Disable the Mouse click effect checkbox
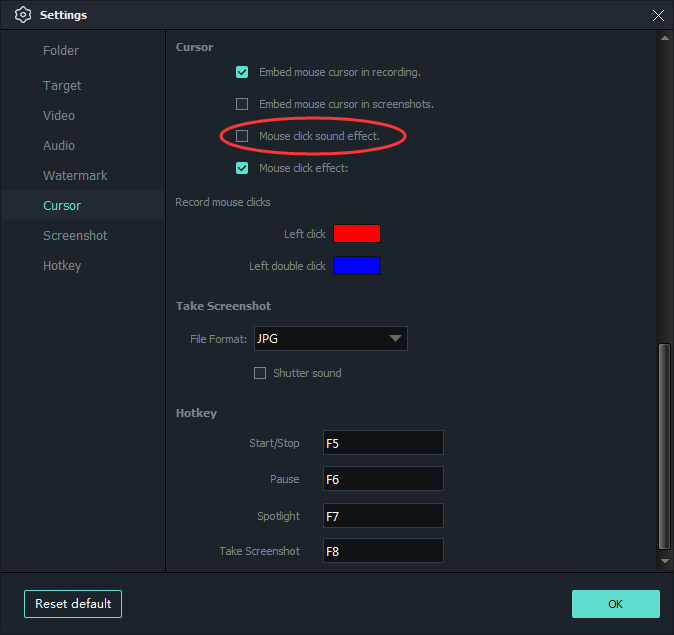674x635 pixels. [242, 168]
